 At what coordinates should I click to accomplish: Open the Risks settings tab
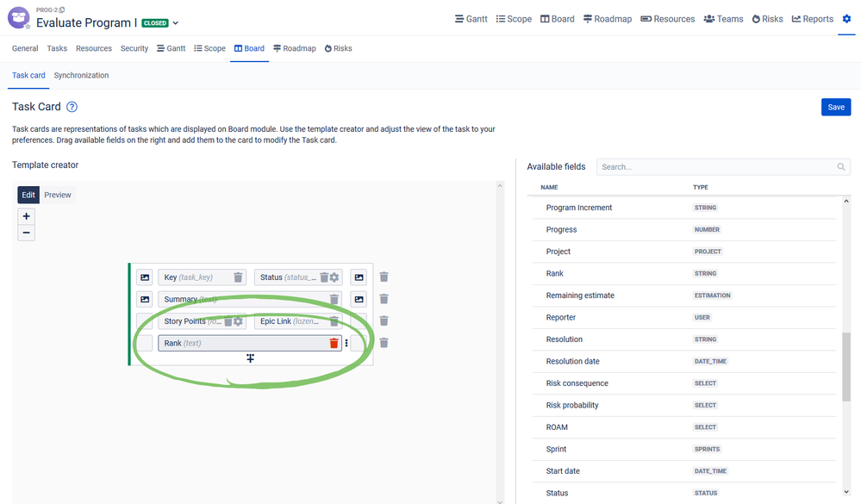[338, 48]
